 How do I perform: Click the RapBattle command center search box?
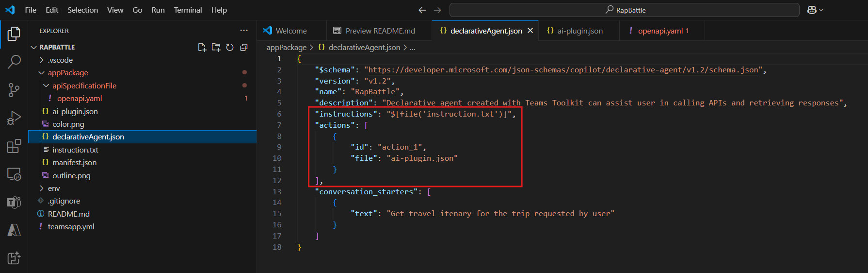625,10
